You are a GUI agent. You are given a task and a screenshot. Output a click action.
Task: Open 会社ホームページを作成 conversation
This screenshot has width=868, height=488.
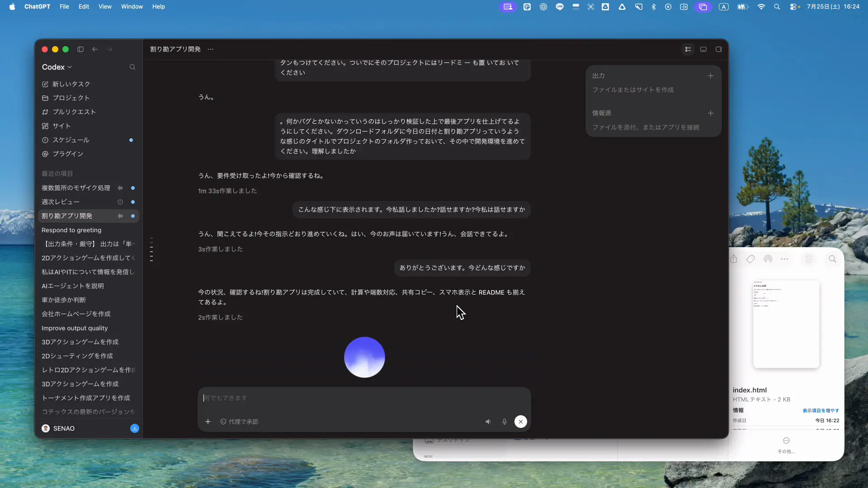tap(89, 314)
